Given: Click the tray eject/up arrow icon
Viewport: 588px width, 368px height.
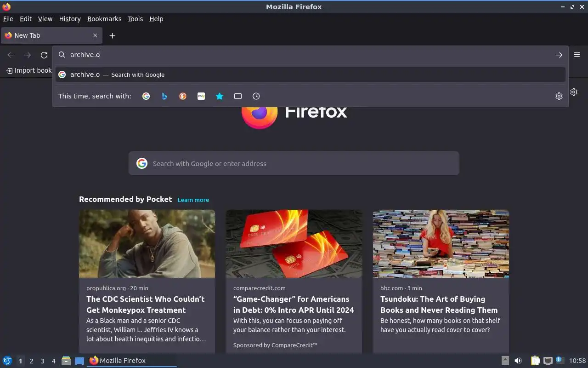Looking at the screenshot, I should (x=505, y=361).
